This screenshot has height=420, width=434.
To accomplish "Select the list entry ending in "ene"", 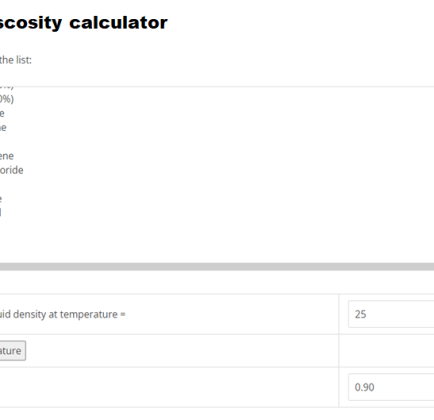I will click(7, 156).
